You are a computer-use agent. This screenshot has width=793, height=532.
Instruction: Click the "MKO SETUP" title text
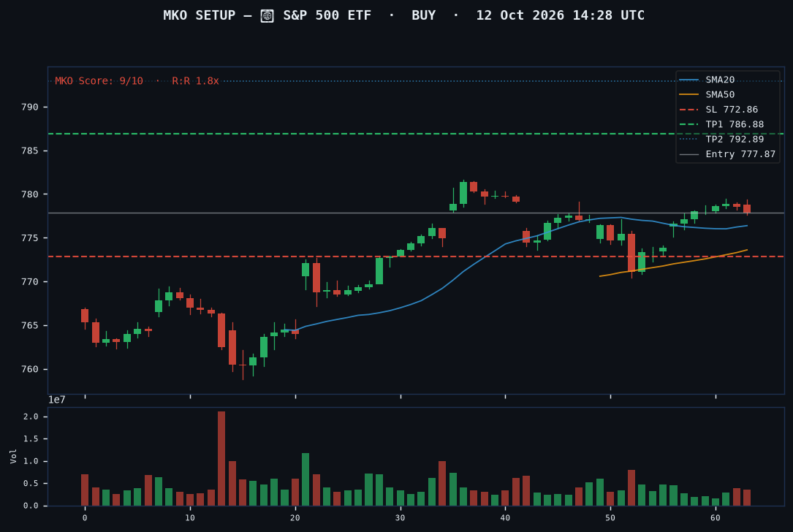click(200, 15)
